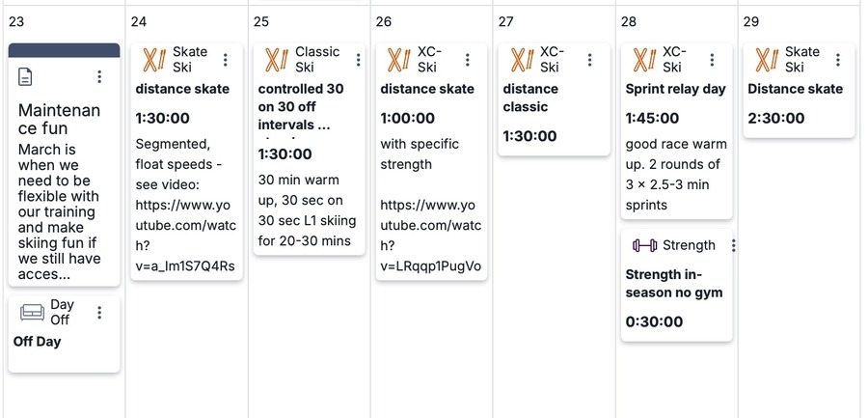Open options menu for Maintenance fun note
868x418 pixels.
(99, 76)
